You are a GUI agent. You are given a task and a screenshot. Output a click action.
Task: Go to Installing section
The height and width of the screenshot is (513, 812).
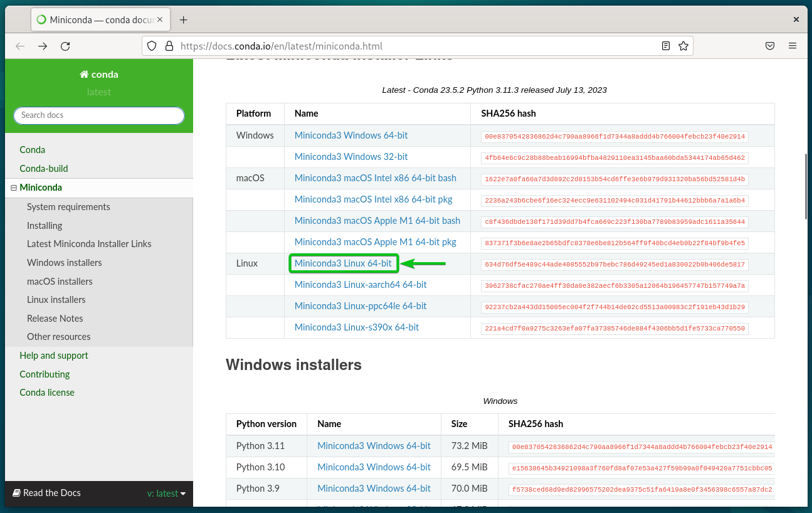[45, 225]
